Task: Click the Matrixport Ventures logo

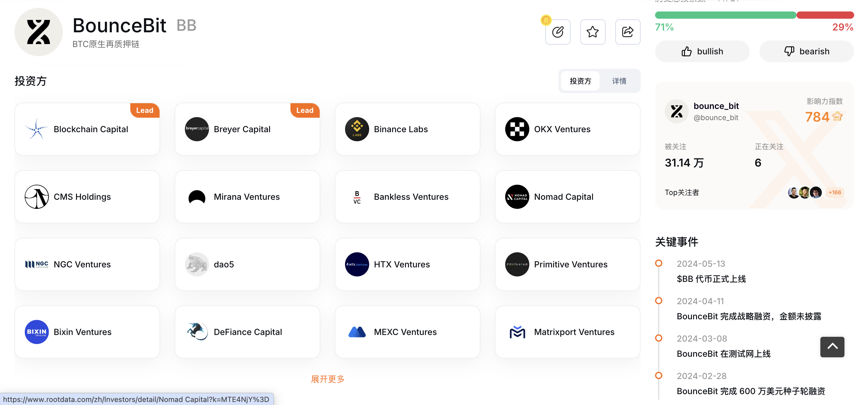Action: (517, 332)
